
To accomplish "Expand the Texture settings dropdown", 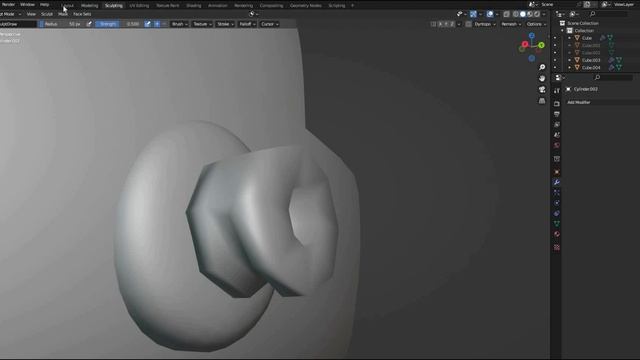I will (202, 24).
